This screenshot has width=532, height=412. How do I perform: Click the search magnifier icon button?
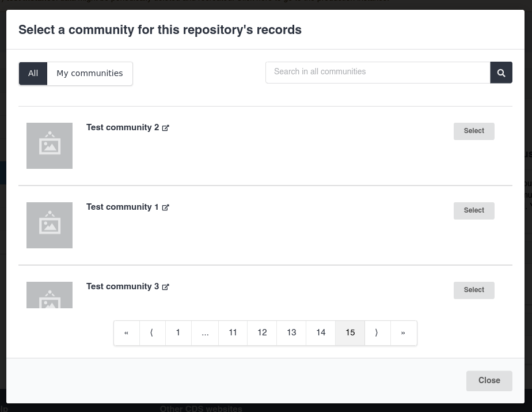(501, 73)
